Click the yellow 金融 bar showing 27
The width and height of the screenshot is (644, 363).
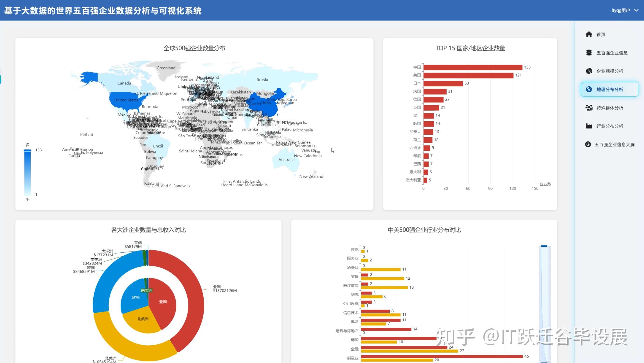[x=409, y=351]
